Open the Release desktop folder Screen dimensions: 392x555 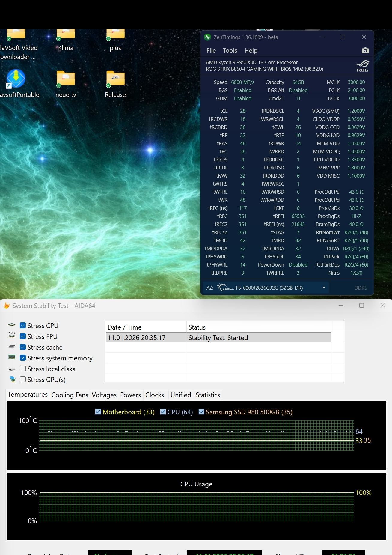point(115,84)
